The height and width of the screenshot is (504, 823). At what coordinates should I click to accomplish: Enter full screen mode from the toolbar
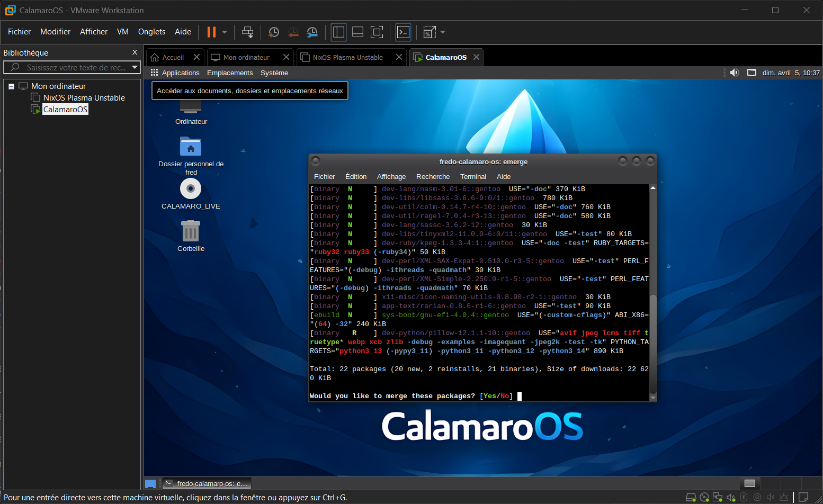point(377,32)
